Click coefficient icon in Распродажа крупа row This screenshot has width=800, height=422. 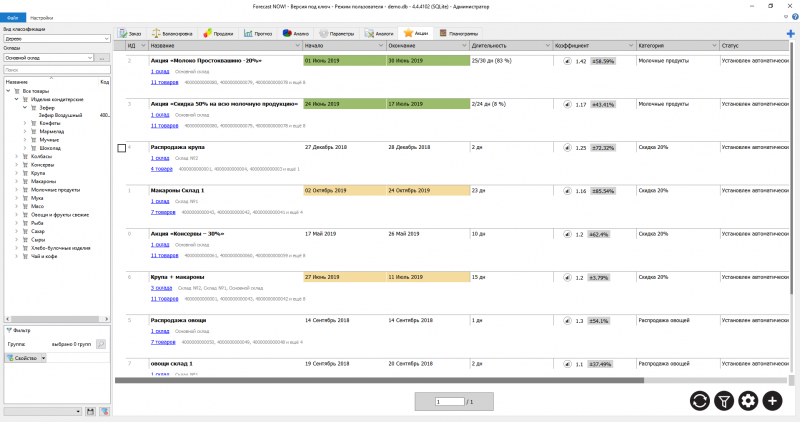(x=569, y=147)
